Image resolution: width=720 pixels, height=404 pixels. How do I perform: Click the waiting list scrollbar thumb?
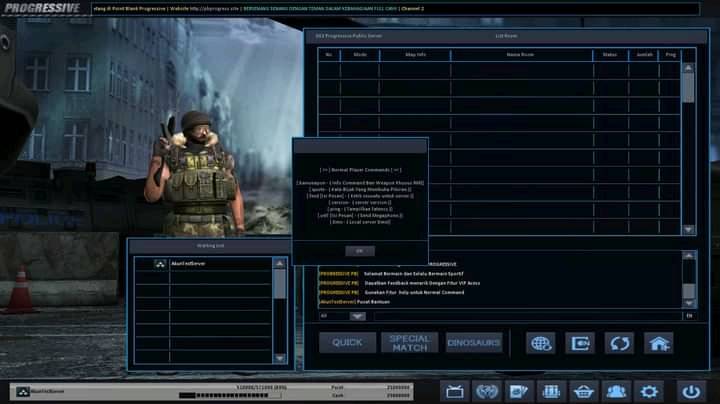point(280,284)
